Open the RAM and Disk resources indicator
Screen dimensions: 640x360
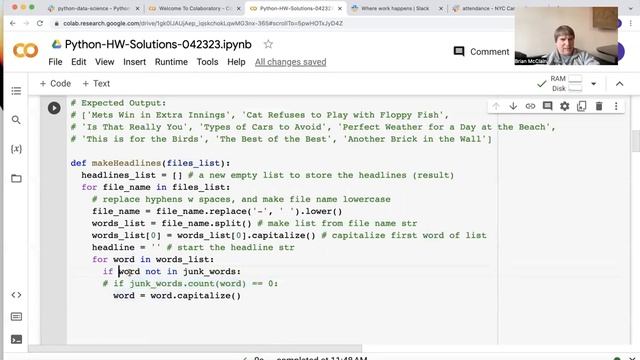click(x=566, y=84)
